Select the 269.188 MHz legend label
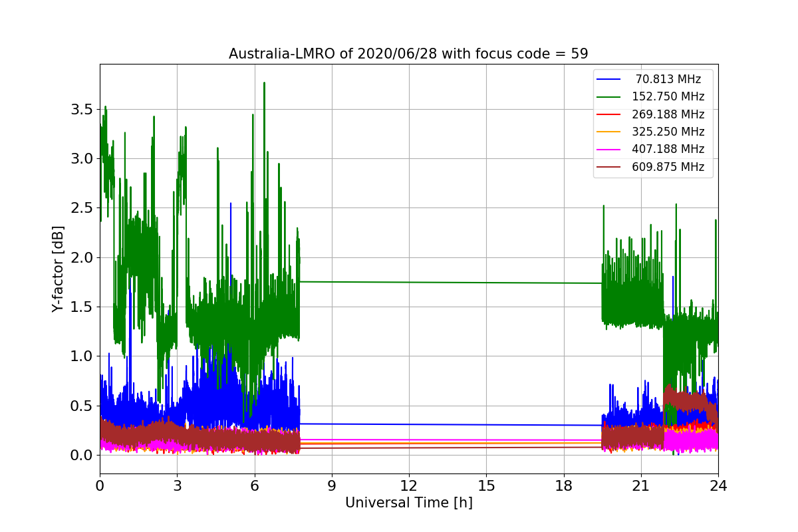Image resolution: width=798 pixels, height=532 pixels. pyautogui.click(x=668, y=114)
